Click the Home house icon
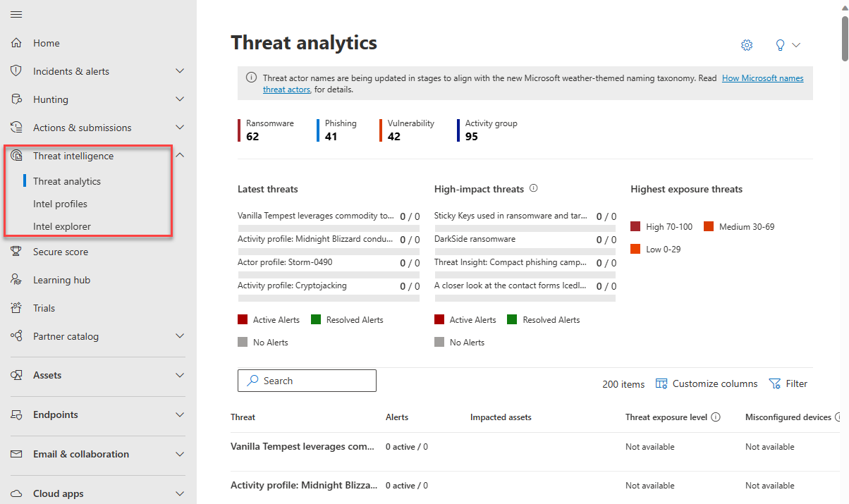Viewport: 849px width, 504px height. [x=17, y=43]
